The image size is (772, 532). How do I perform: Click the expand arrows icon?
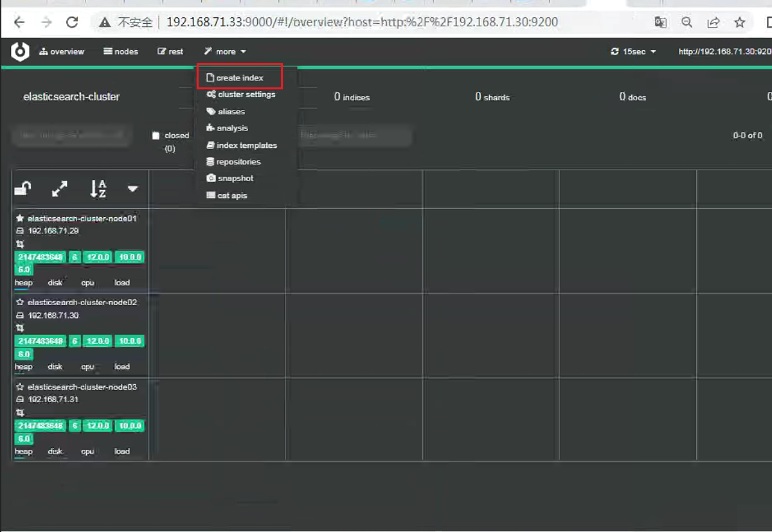point(60,188)
